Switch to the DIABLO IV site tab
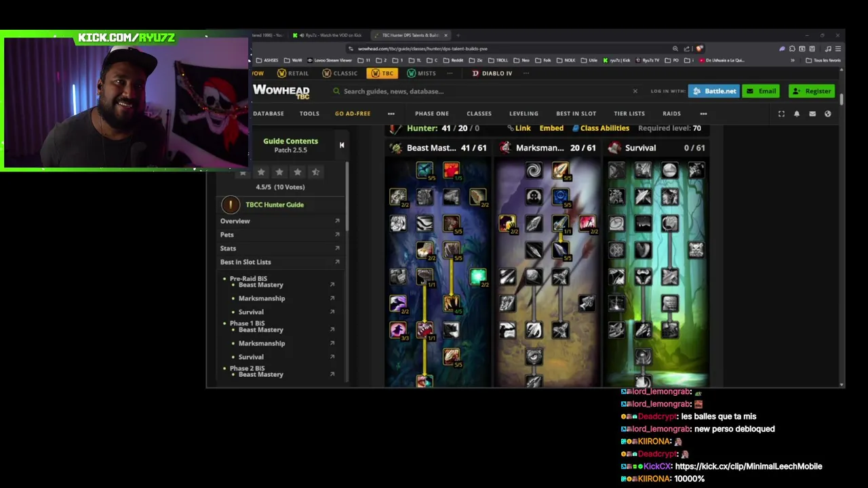This screenshot has width=868, height=488. pos(492,73)
